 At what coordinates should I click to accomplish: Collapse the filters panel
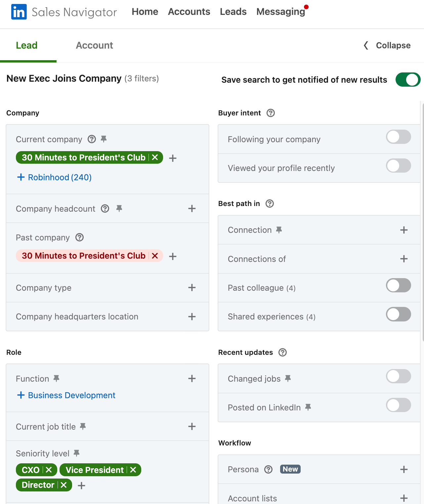(387, 45)
